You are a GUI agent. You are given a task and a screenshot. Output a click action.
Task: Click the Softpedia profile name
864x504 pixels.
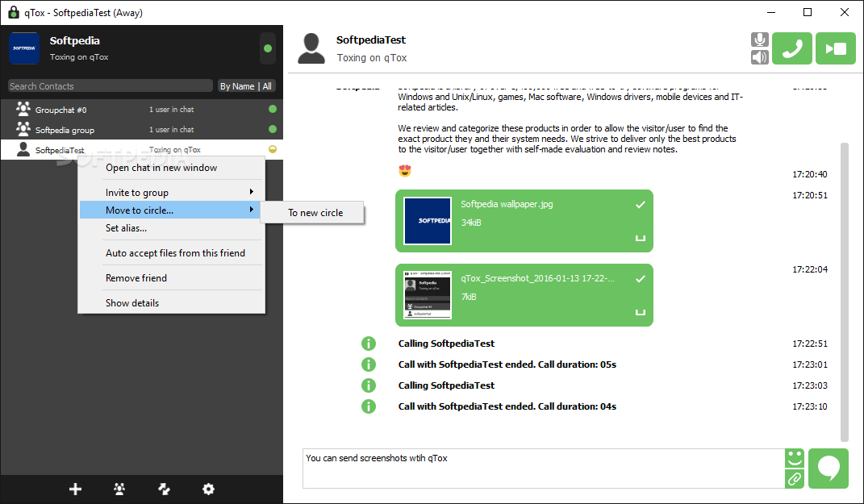click(74, 41)
